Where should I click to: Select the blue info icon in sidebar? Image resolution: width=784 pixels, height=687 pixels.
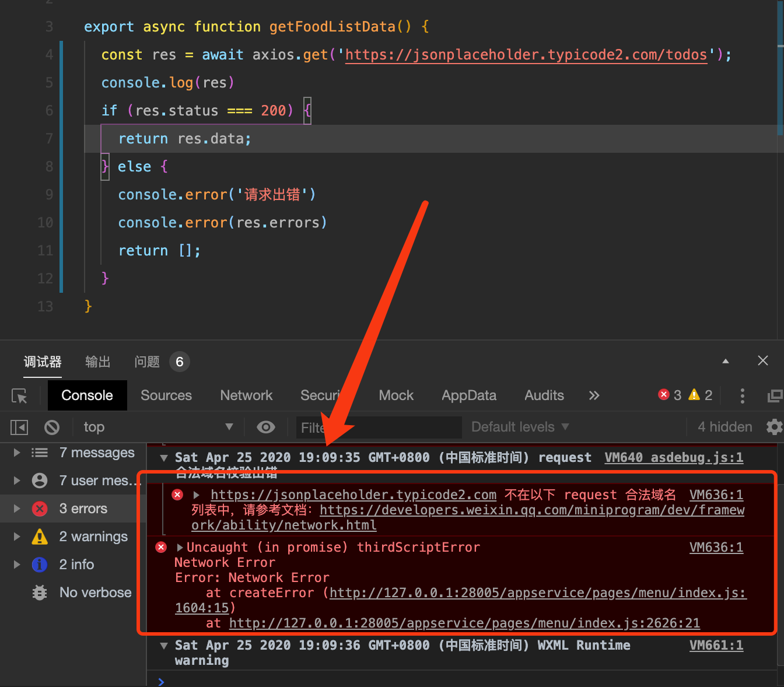click(40, 565)
